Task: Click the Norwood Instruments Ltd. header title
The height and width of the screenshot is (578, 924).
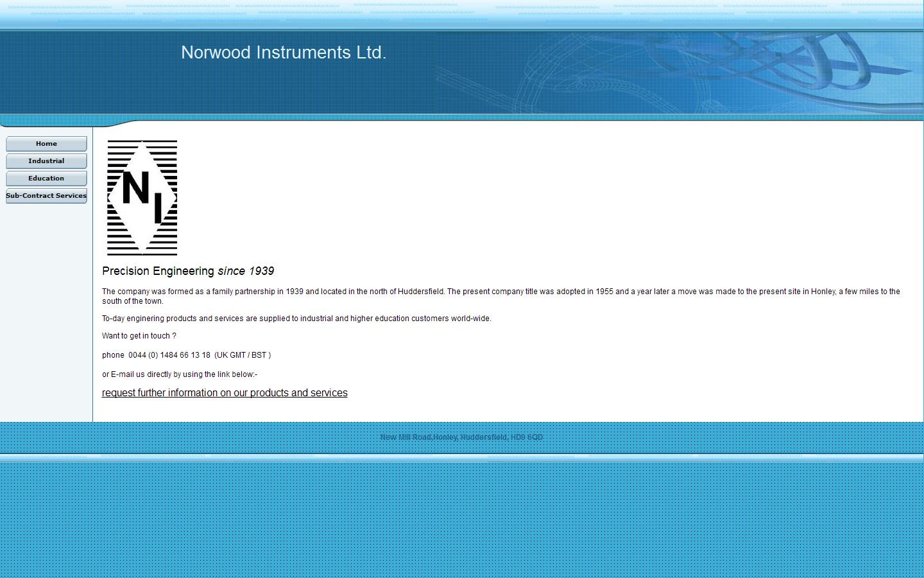Action: tap(284, 53)
